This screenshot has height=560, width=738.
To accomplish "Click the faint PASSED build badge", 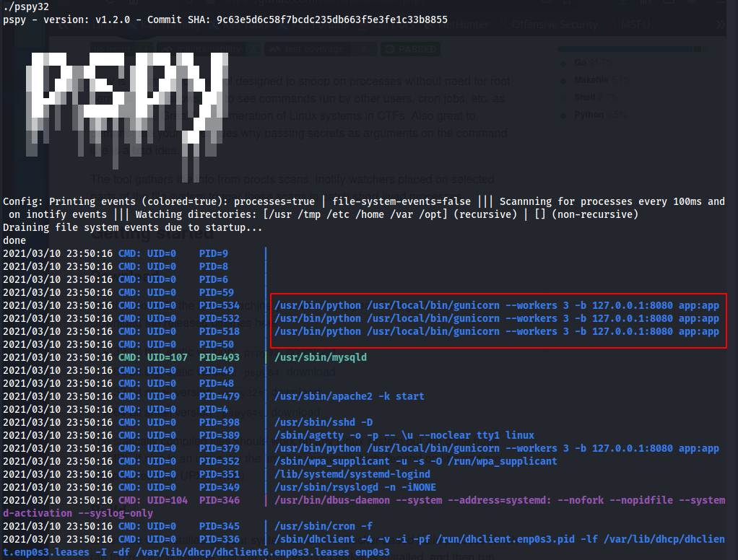I will coord(410,49).
